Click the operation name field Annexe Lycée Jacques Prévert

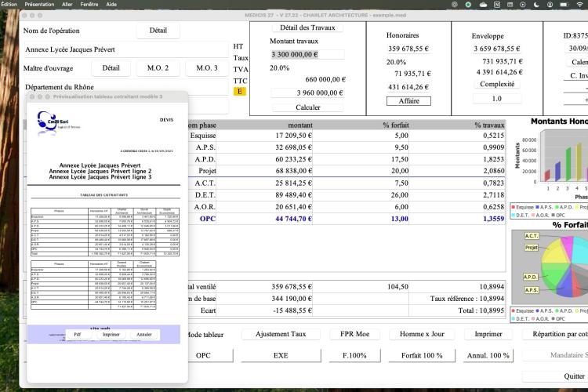pos(126,49)
